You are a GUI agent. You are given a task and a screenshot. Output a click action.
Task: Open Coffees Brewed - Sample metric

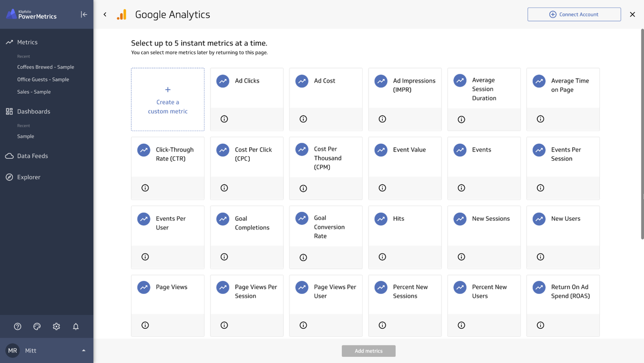45,67
